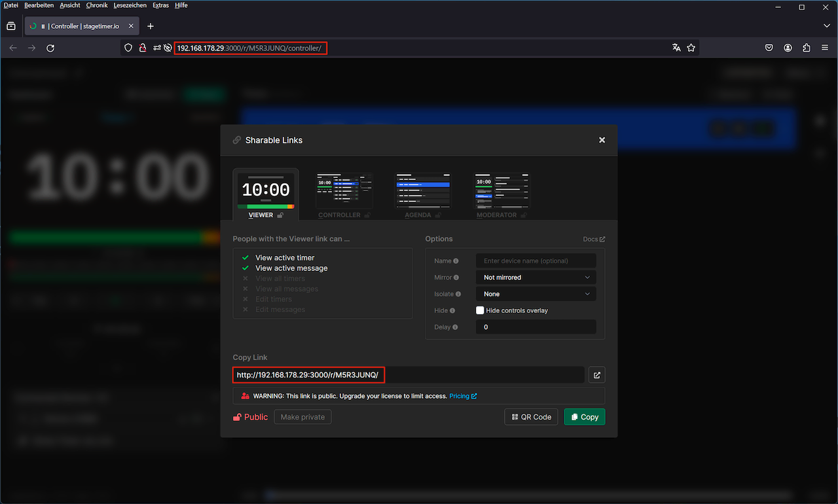Open the Mirror dropdown showing Not mirrored

point(536,277)
